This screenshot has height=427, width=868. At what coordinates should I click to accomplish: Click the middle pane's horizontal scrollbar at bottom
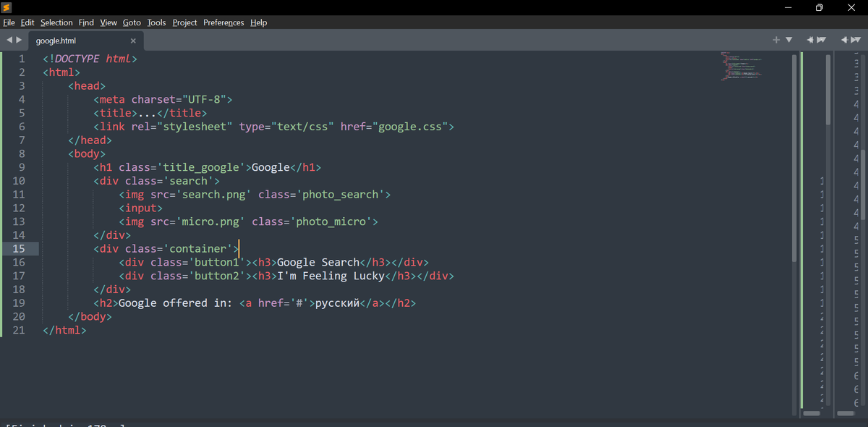coord(812,413)
